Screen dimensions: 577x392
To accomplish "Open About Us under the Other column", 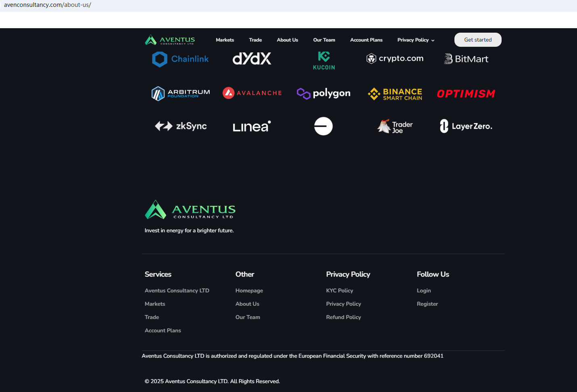I will pos(247,304).
